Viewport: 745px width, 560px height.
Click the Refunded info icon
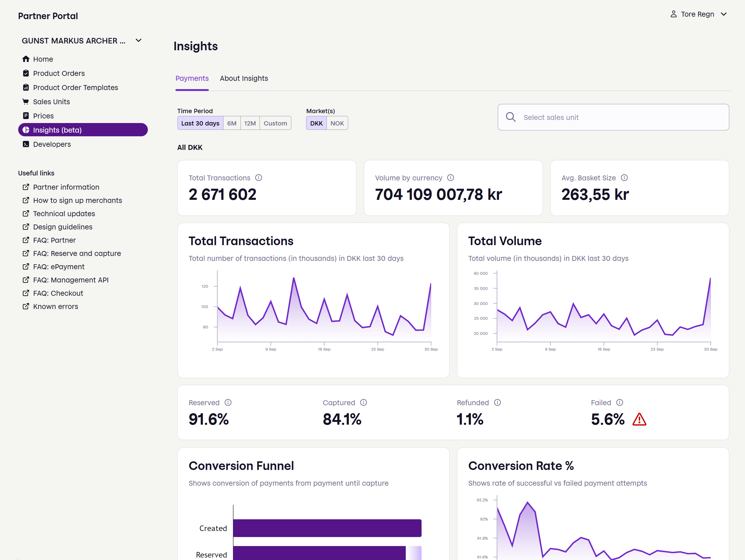click(x=497, y=402)
